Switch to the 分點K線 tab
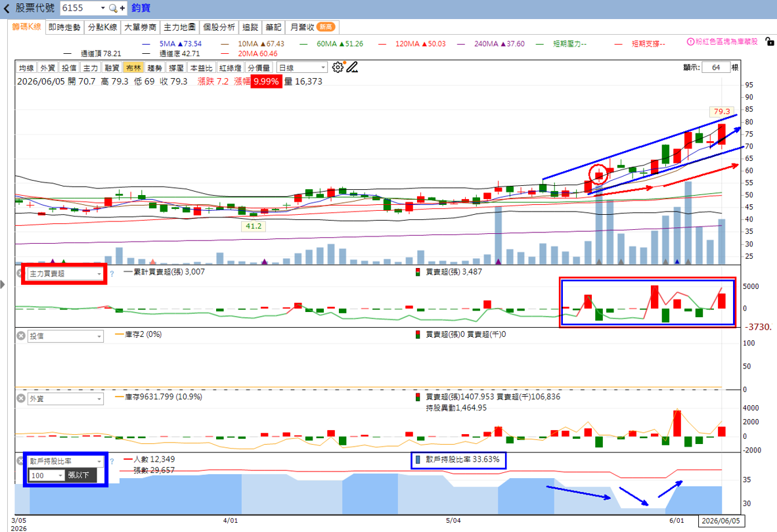 pos(102,27)
